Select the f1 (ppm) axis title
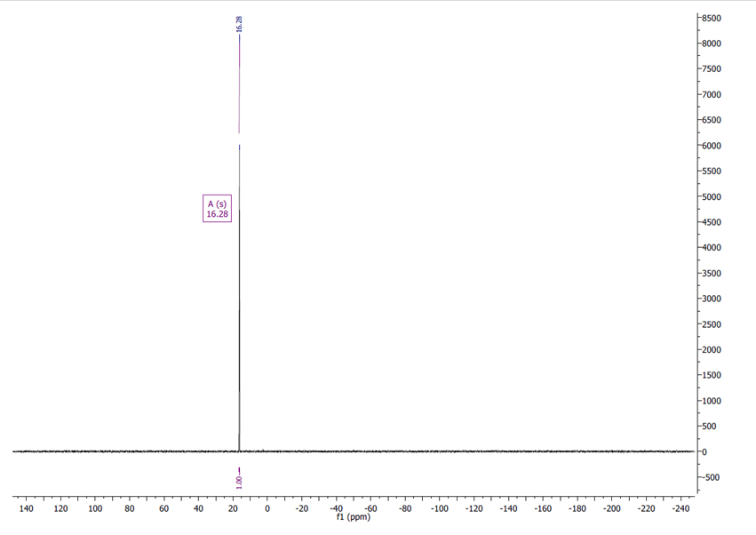The width and height of the screenshot is (756, 535). click(x=354, y=517)
